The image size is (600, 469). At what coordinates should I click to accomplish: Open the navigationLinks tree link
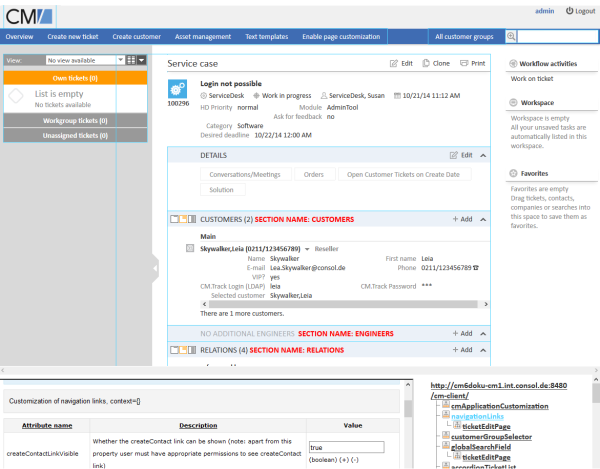[x=477, y=416]
